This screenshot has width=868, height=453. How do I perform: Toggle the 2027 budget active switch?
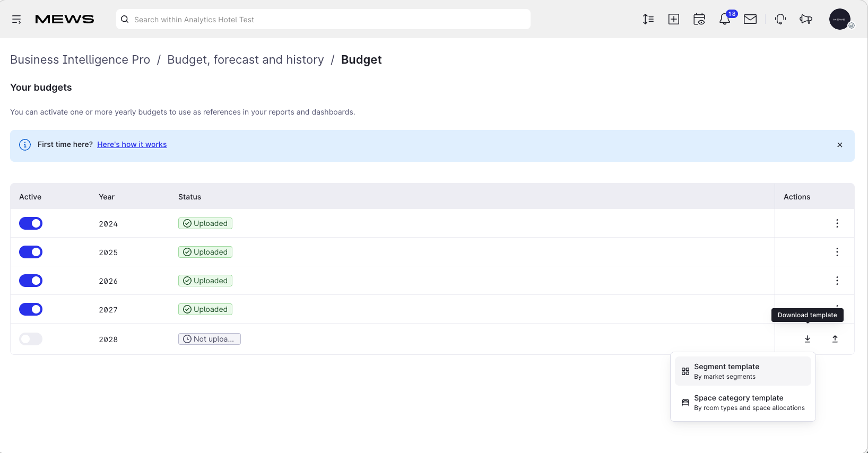[x=31, y=309]
